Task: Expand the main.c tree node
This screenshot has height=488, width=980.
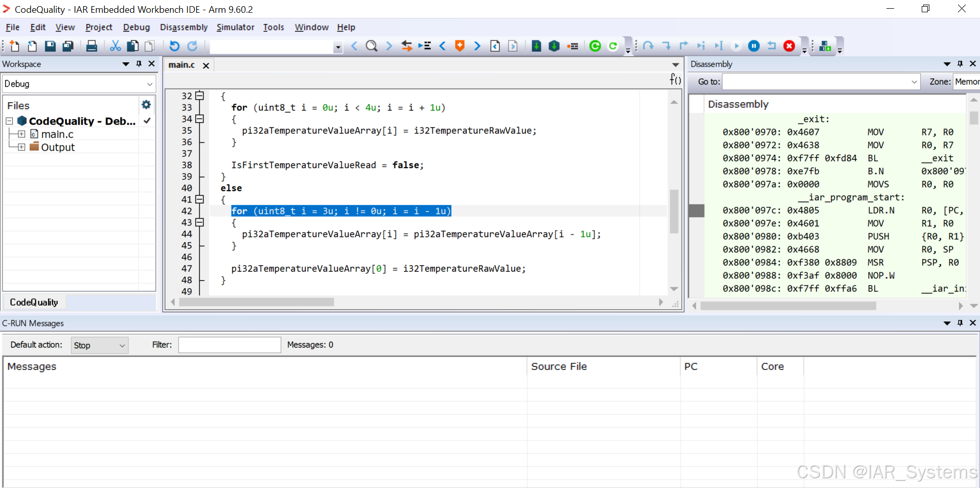Action: point(21,134)
